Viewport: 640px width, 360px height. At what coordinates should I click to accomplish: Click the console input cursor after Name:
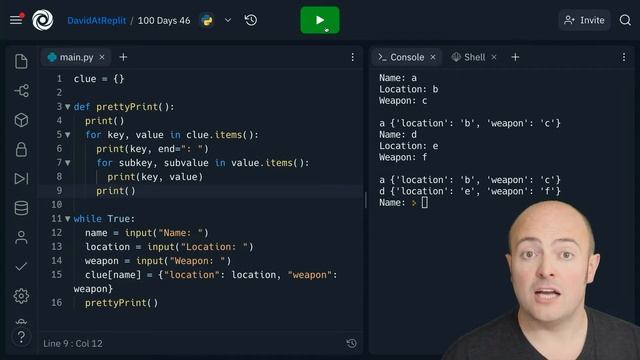[424, 202]
